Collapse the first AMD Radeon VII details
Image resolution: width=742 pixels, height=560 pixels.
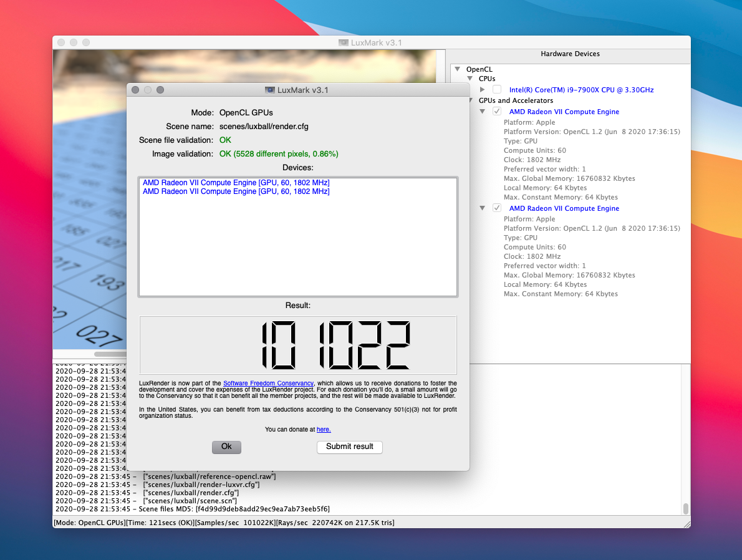[x=482, y=112]
